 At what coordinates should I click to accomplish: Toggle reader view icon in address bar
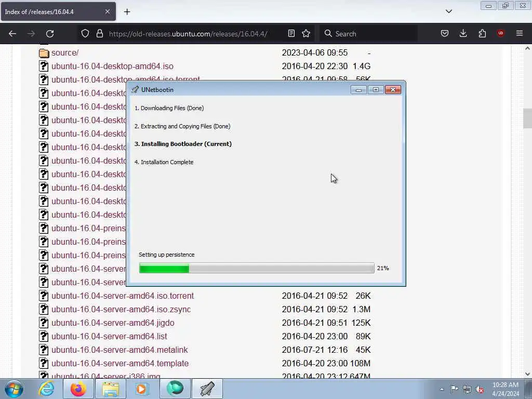(x=291, y=33)
